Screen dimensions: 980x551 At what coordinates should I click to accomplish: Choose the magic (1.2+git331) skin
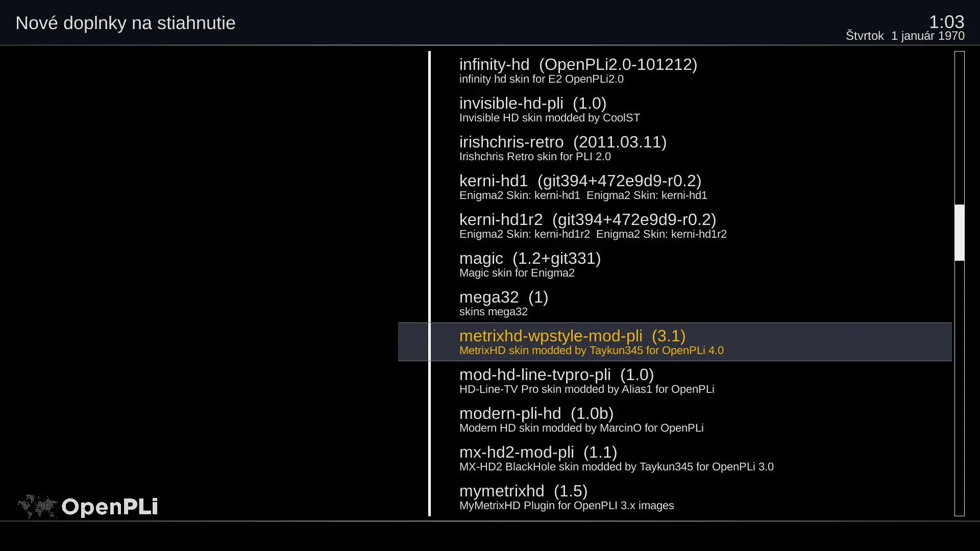(x=675, y=264)
